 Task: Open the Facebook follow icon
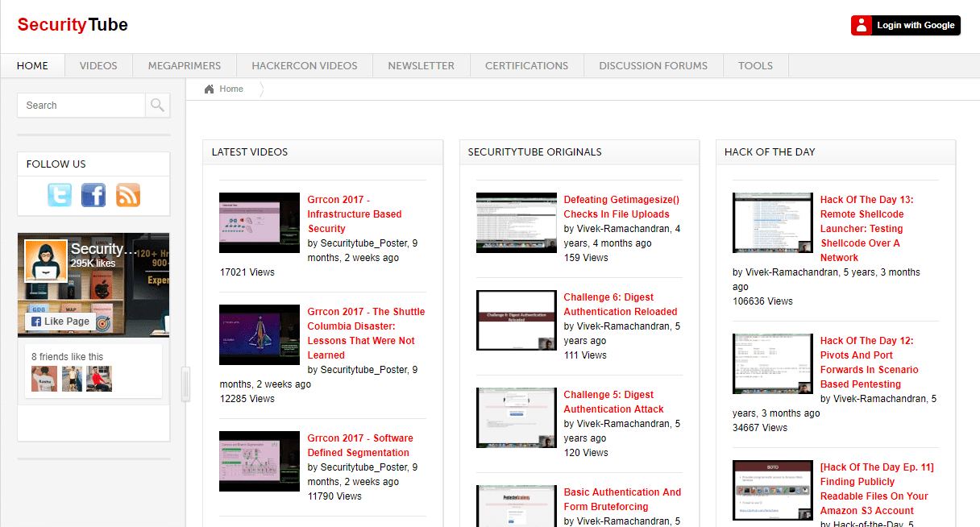coord(93,195)
